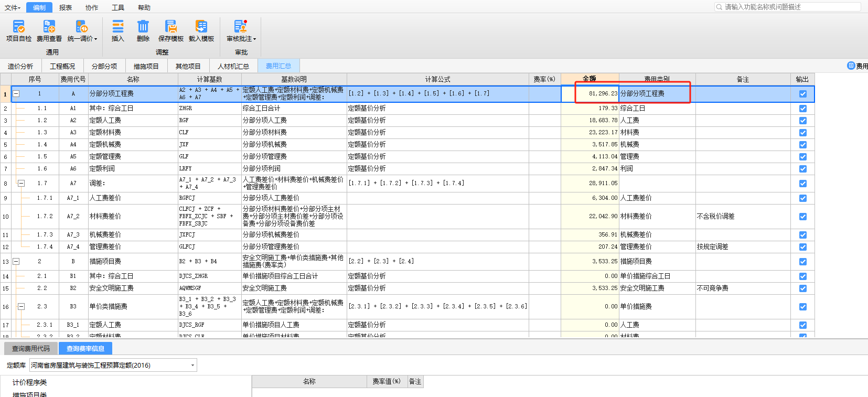
Task: Switch to the 其他项目 tab
Action: click(x=188, y=66)
